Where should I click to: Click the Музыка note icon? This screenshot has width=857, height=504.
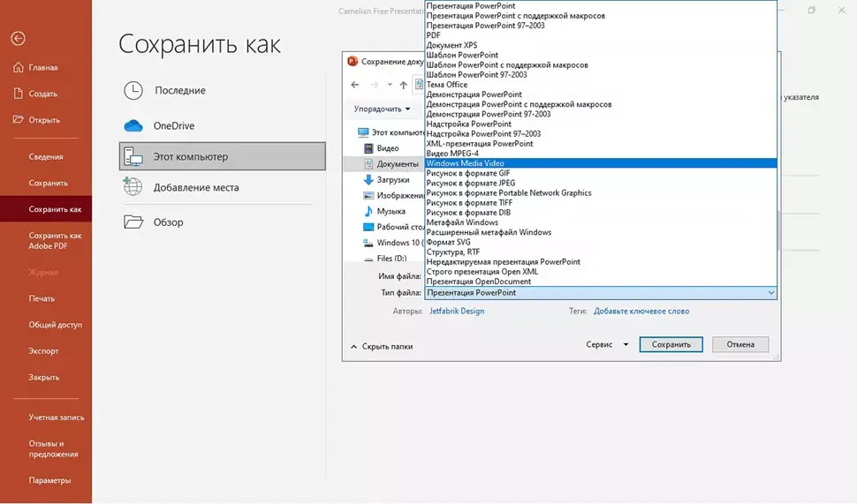(368, 211)
